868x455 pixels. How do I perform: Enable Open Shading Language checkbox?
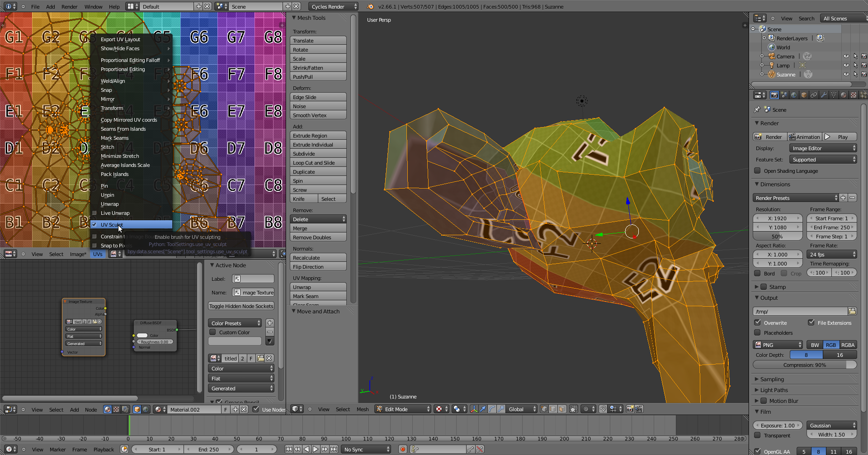[757, 171]
